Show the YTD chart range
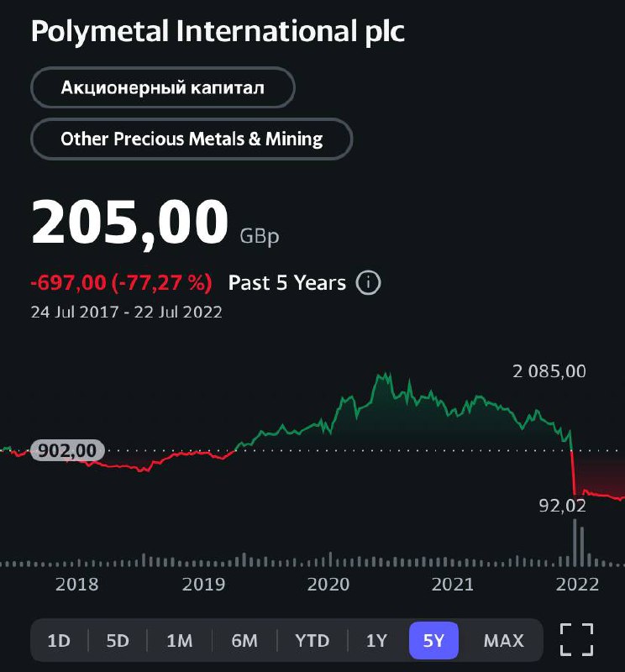The width and height of the screenshot is (625, 672). pos(312,641)
